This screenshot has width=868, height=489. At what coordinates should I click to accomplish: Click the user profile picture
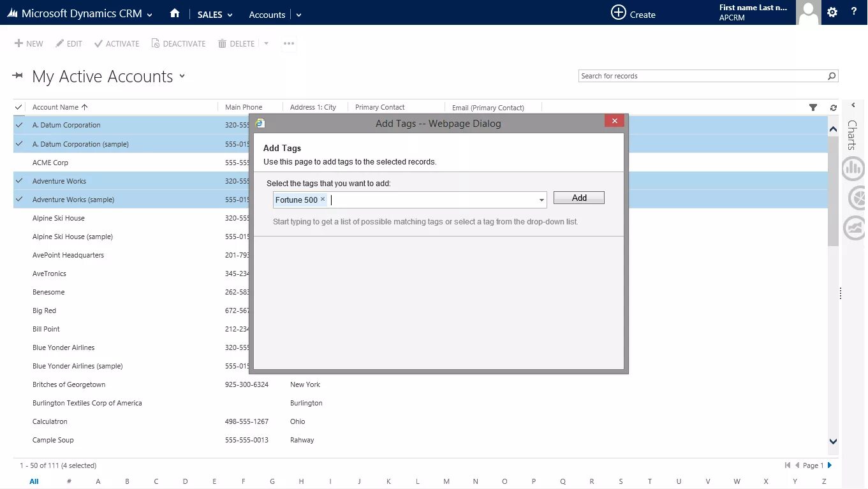pyautogui.click(x=809, y=13)
